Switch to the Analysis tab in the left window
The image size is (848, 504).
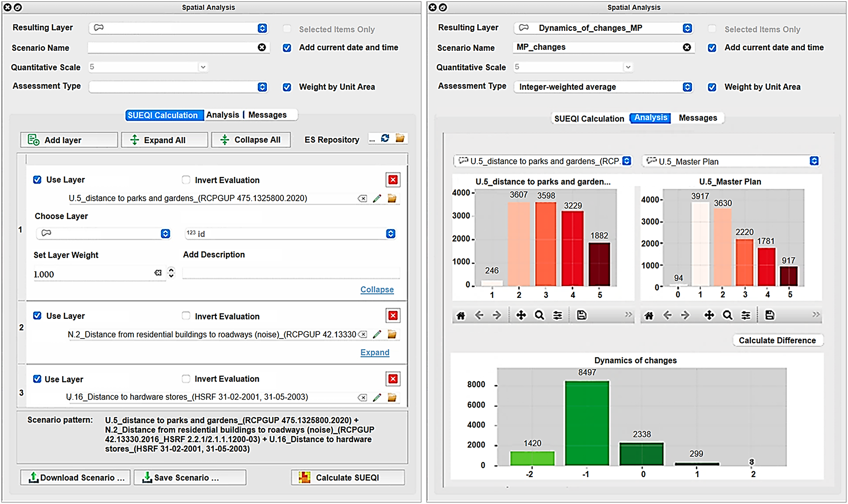pos(223,115)
